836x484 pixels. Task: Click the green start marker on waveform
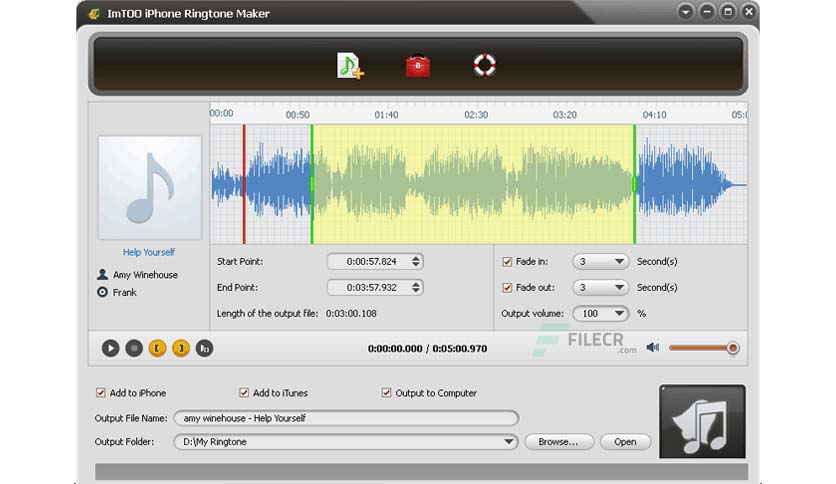coord(312,184)
